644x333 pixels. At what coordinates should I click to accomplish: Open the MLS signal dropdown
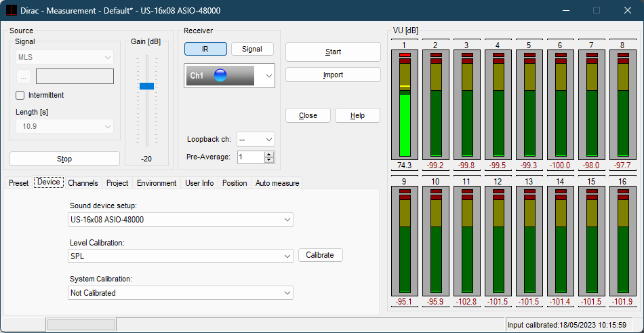[x=64, y=57]
